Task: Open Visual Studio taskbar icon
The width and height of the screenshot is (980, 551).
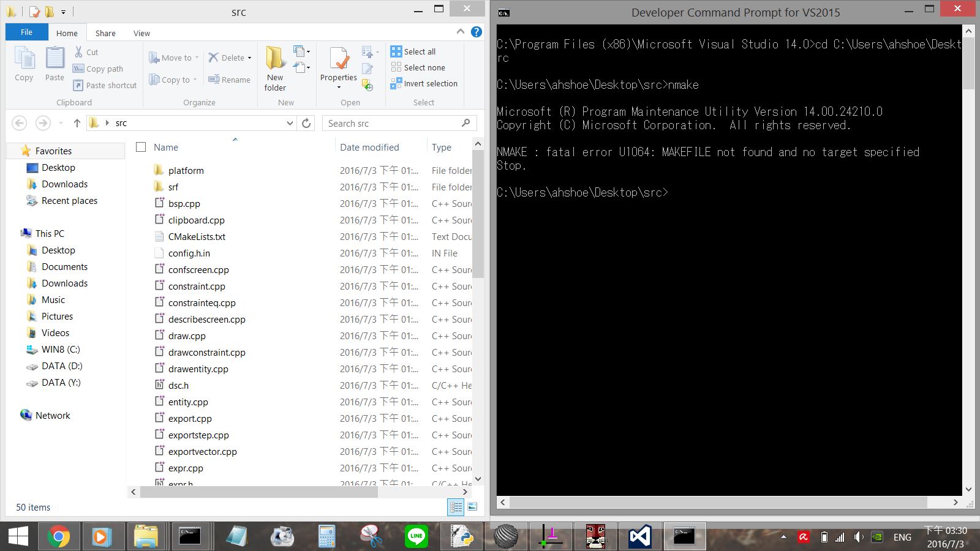Action: pyautogui.click(x=639, y=537)
